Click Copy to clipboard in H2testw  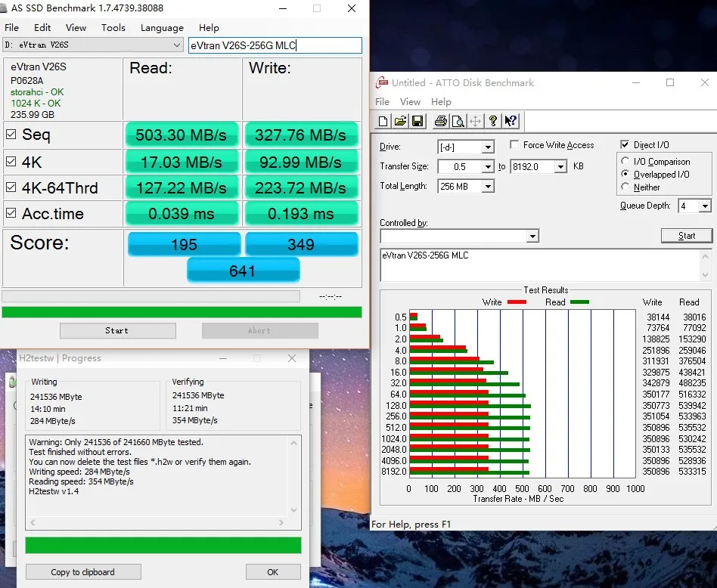tap(83, 572)
